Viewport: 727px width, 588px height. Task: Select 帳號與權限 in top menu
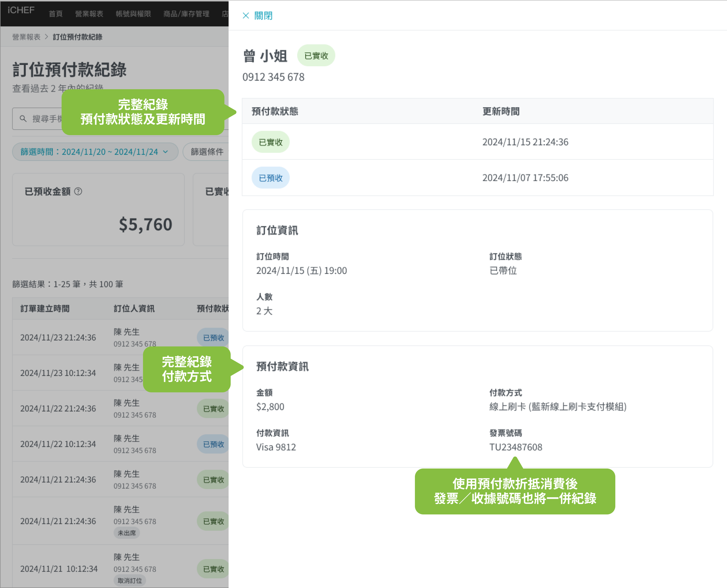click(133, 14)
